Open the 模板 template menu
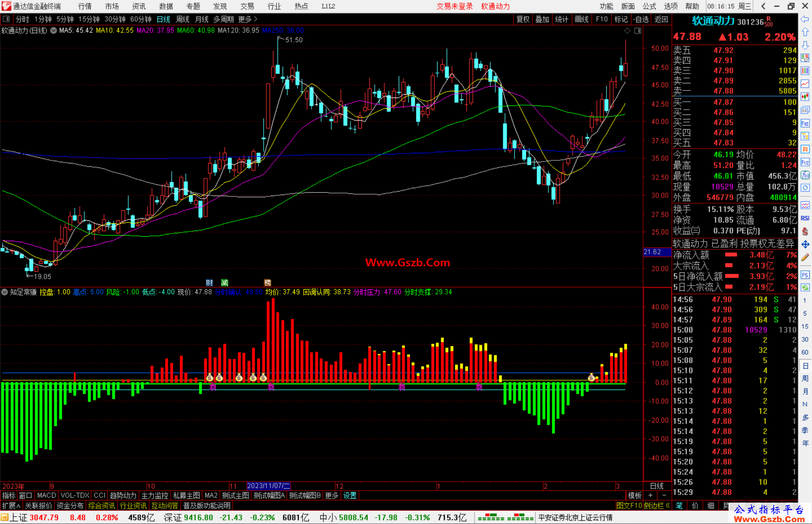This screenshot has width=812, height=524. tap(635, 495)
